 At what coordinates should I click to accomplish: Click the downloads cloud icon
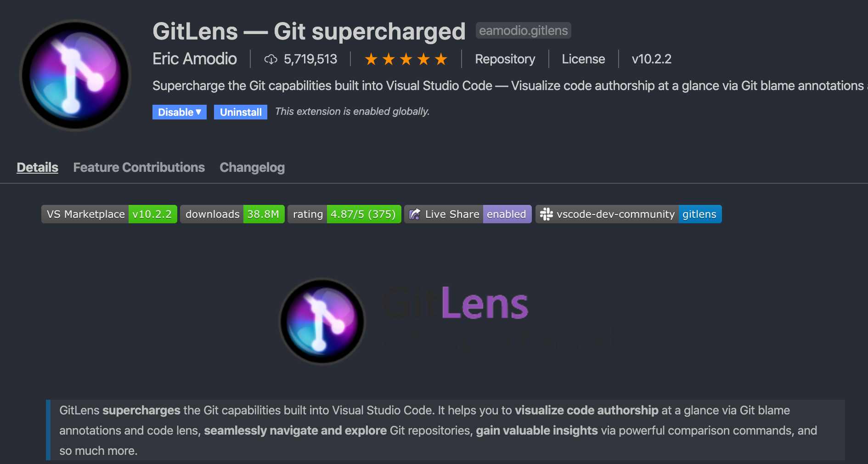271,59
